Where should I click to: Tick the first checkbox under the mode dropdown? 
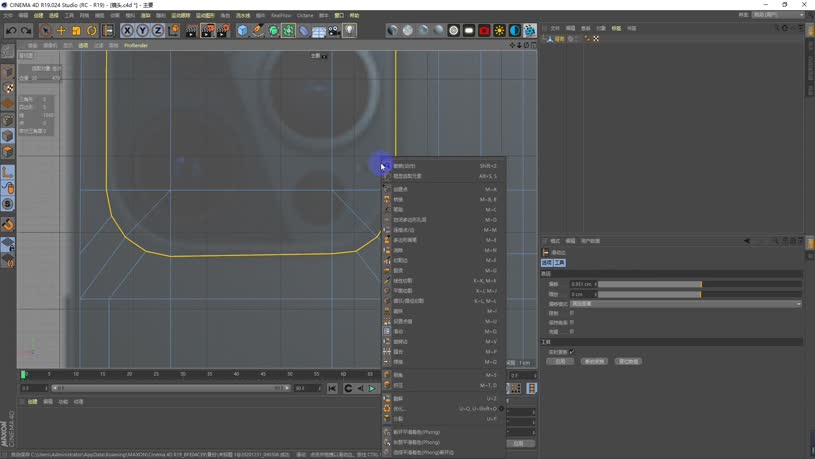[x=572, y=313]
